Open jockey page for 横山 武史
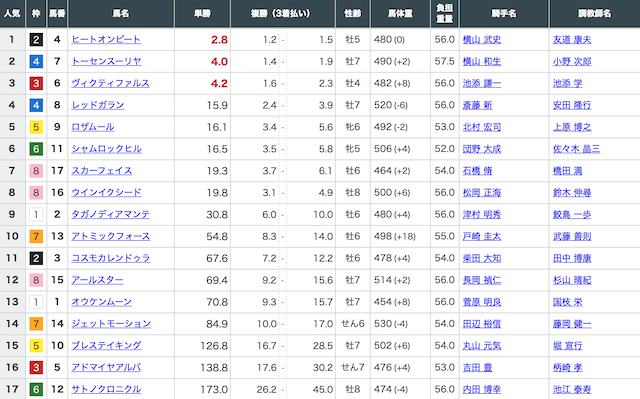This screenshot has height=399, width=640. pyautogui.click(x=482, y=40)
